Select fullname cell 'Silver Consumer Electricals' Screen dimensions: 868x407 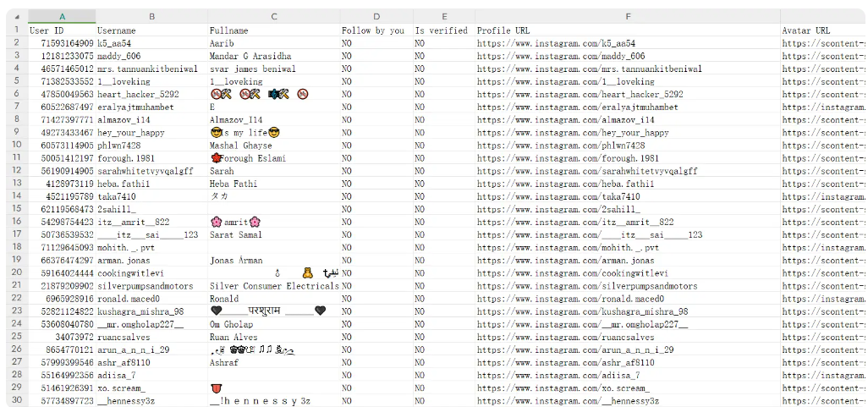(274, 286)
